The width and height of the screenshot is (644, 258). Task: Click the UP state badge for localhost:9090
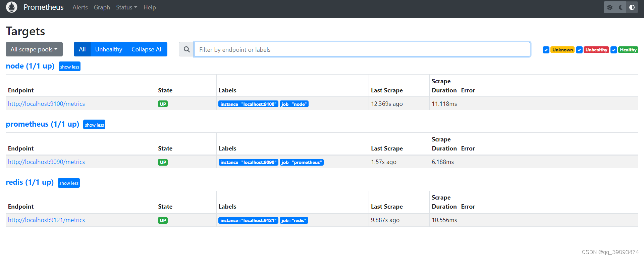tap(163, 162)
